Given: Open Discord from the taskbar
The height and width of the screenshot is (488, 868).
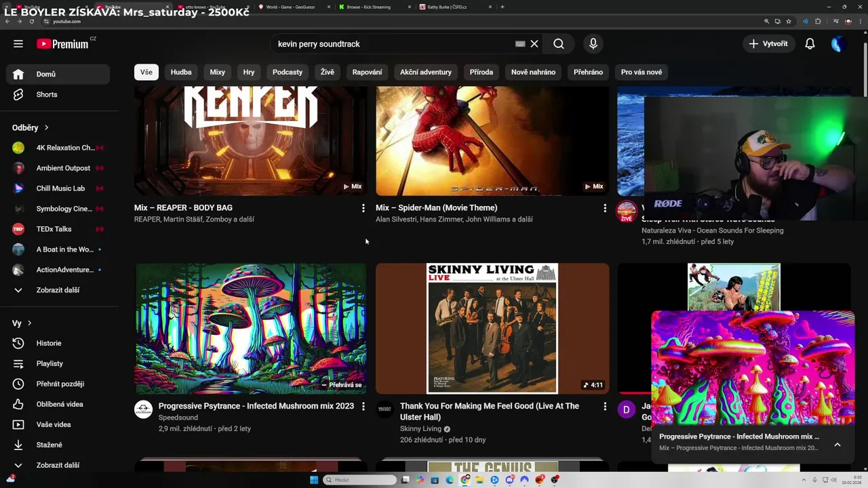Looking at the screenshot, I should coord(509,480).
